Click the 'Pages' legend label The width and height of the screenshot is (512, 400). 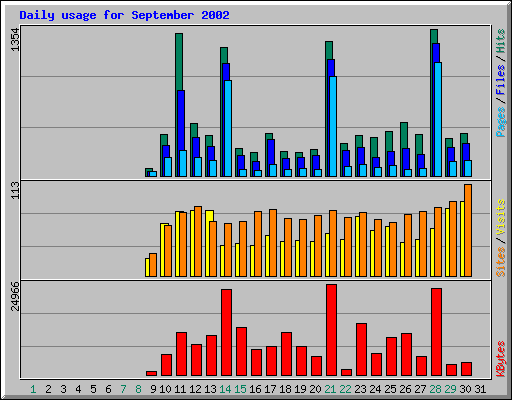501,122
